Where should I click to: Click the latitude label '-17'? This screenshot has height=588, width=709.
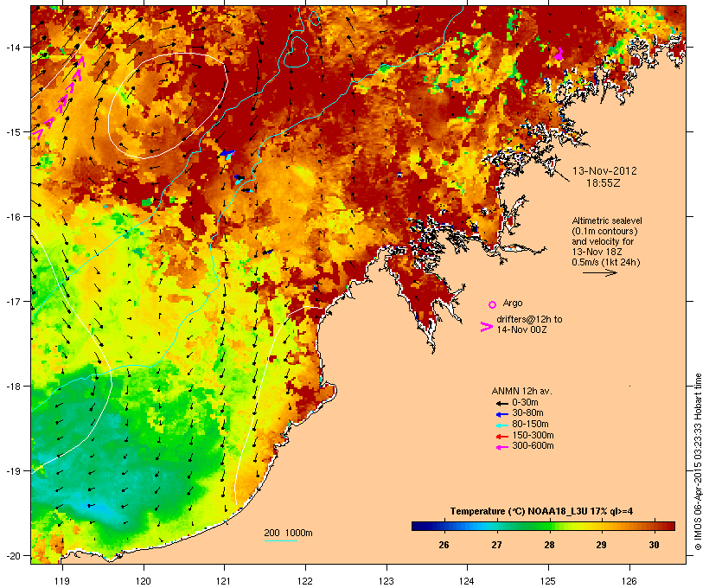pos(12,301)
